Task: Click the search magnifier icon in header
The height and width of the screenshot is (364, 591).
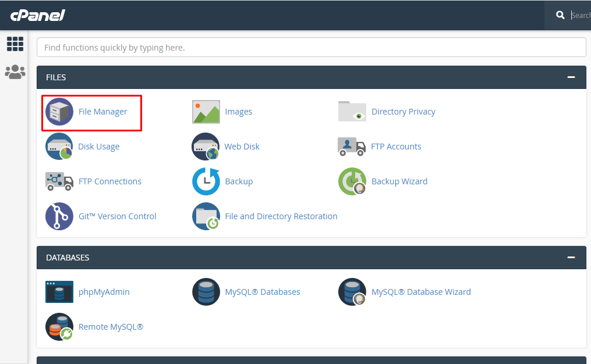Action: [x=560, y=15]
